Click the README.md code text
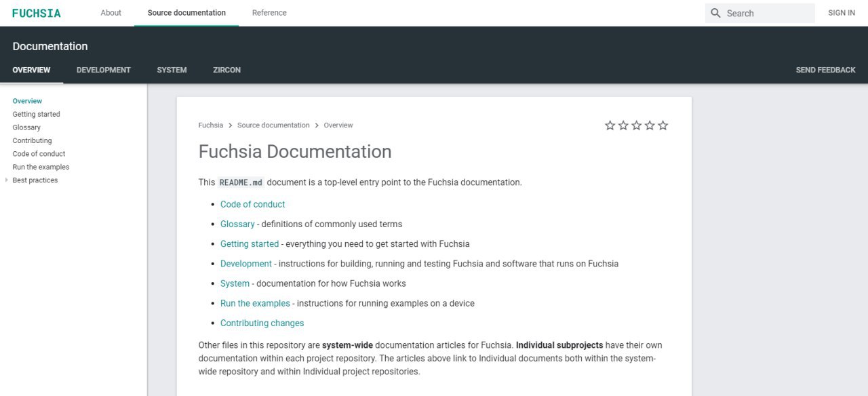Viewport: 868px width, 396px height. pos(241,182)
